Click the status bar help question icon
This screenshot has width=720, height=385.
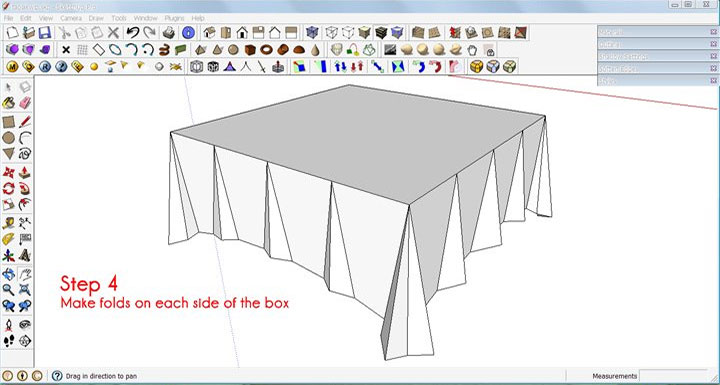[57, 375]
